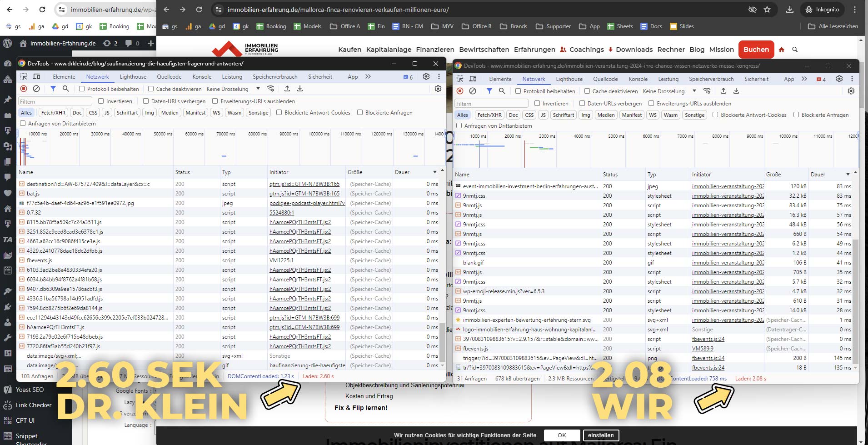The width and height of the screenshot is (868, 445).
Task: Click record button in immobilien-erfahrung DevTools
Action: pyautogui.click(x=460, y=91)
